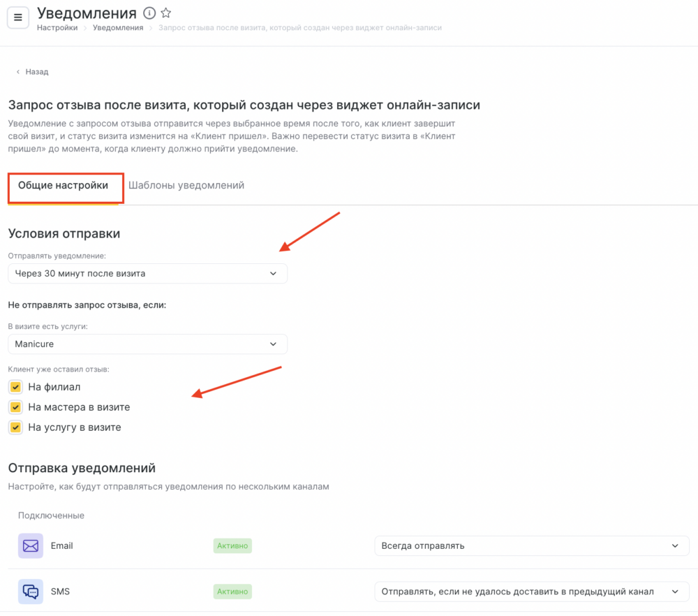This screenshot has height=616, width=698.
Task: Click the Активно badge for Email
Action: coord(232,545)
